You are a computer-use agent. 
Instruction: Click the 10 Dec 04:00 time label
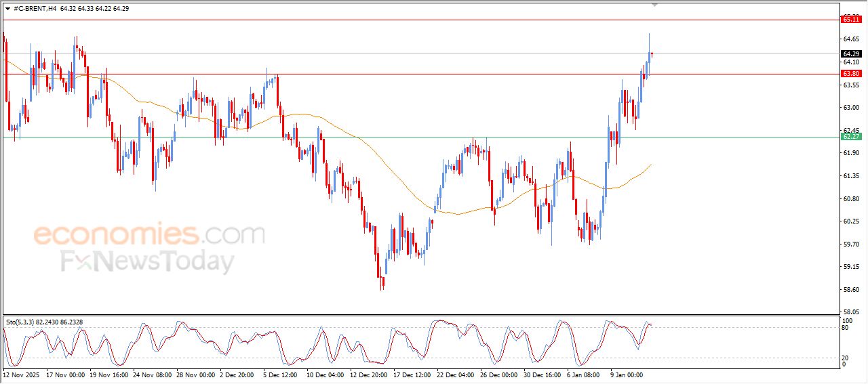[x=326, y=374]
